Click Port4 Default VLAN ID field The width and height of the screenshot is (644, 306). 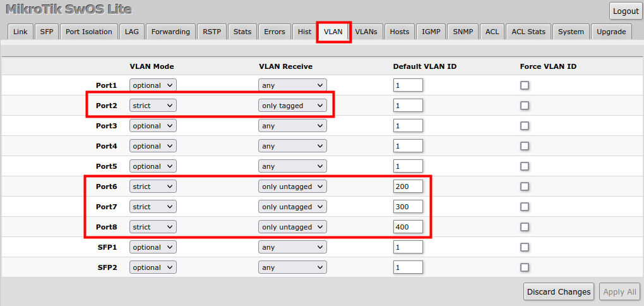(x=408, y=146)
